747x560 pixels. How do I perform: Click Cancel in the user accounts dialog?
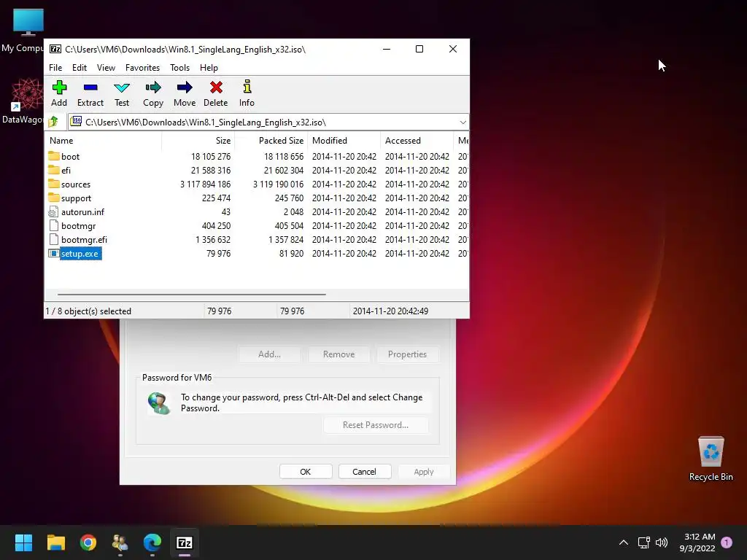(365, 472)
